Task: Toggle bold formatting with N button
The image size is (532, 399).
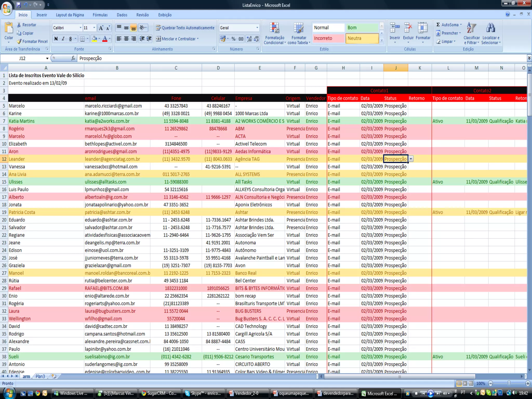Action: pyautogui.click(x=56, y=39)
